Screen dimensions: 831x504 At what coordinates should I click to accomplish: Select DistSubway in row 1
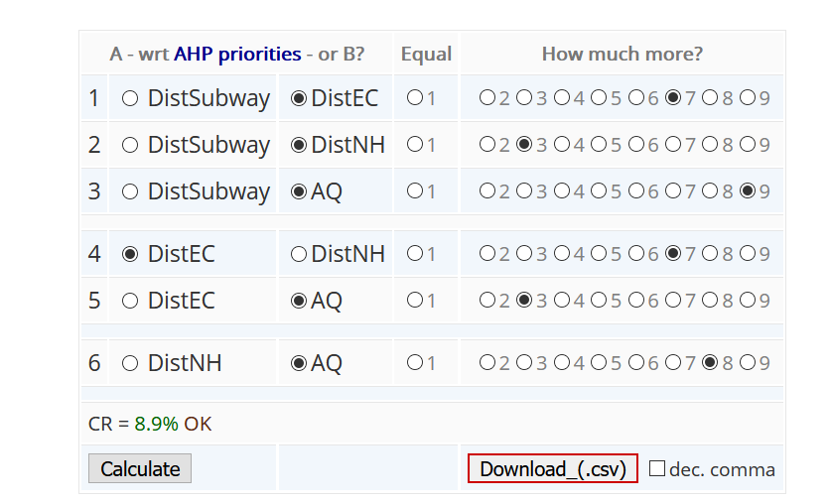coord(130,98)
